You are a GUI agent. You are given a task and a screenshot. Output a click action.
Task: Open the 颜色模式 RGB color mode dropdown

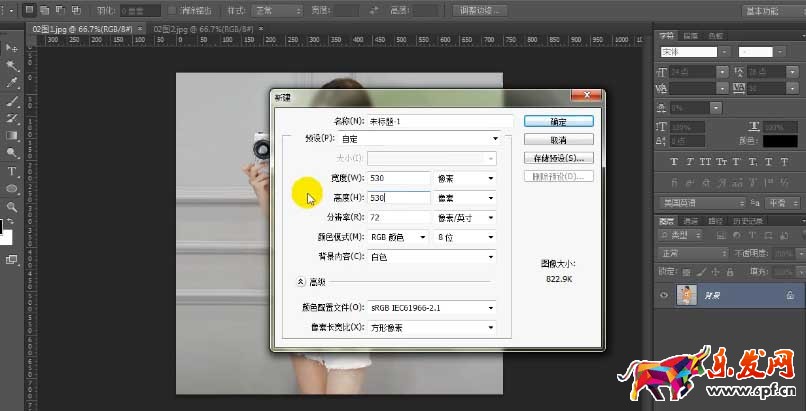coord(399,237)
